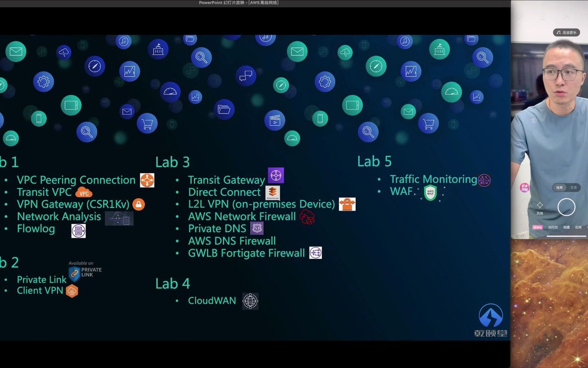Switch to the 拍摄 tab
The height and width of the screenshot is (368, 588).
click(x=566, y=227)
